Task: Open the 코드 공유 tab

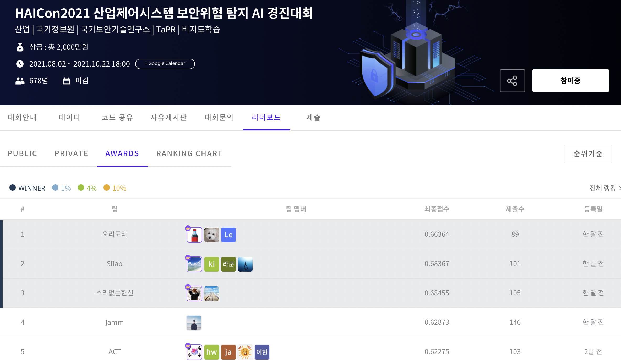Action: (117, 118)
